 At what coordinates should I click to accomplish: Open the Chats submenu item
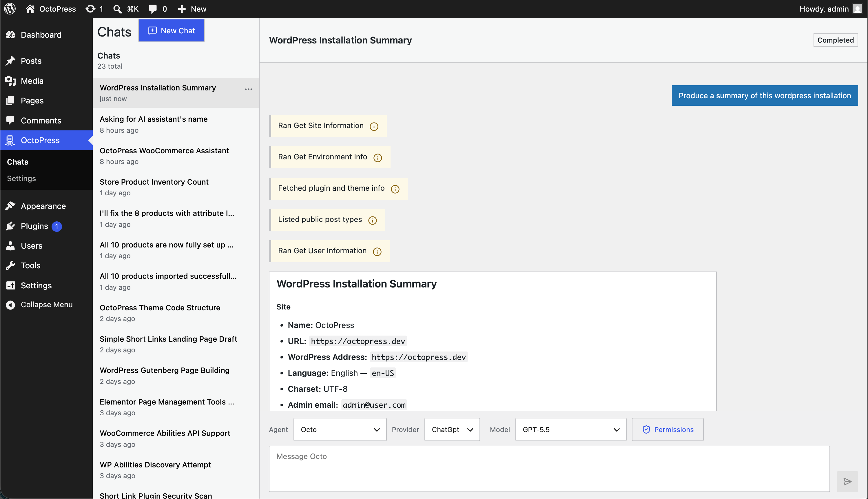(x=17, y=162)
